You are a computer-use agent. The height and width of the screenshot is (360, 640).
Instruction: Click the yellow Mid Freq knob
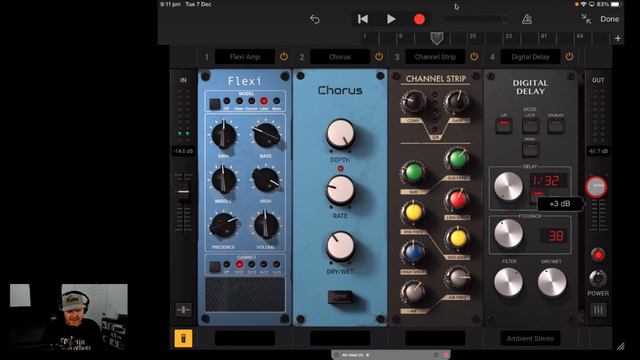pos(413,212)
